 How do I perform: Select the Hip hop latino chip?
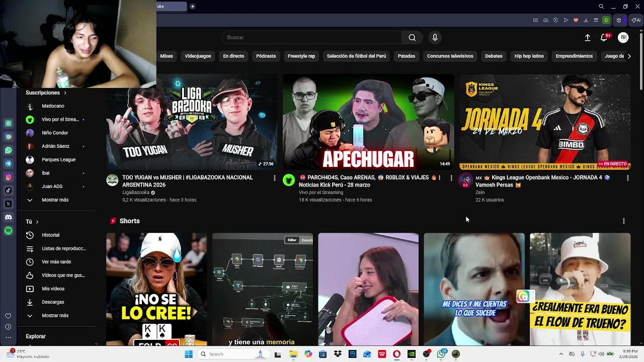tap(529, 56)
